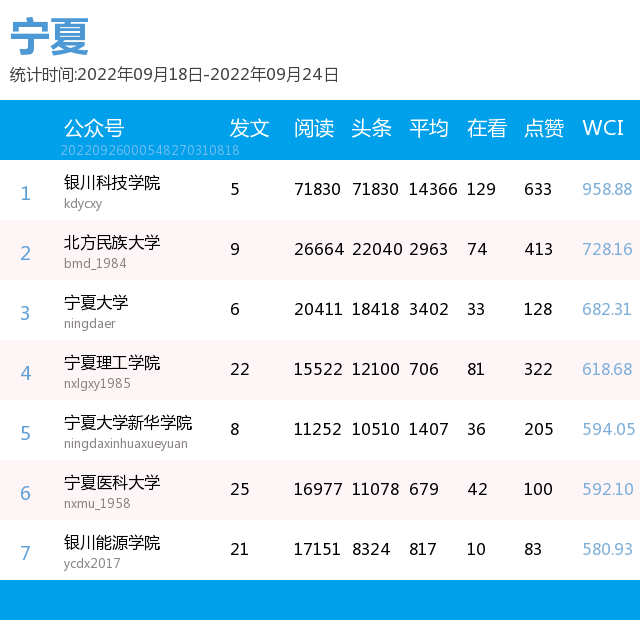Click WCI score 592.10

(x=608, y=489)
